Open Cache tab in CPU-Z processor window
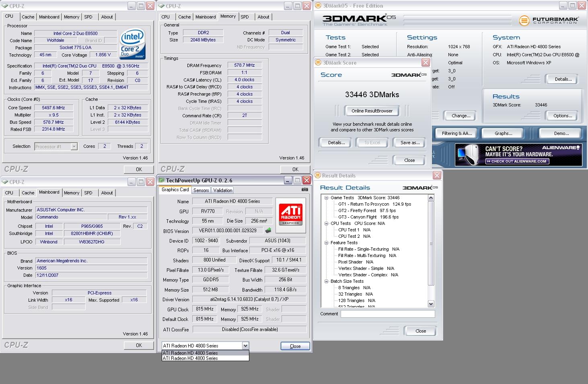The image size is (588, 384). [28, 17]
